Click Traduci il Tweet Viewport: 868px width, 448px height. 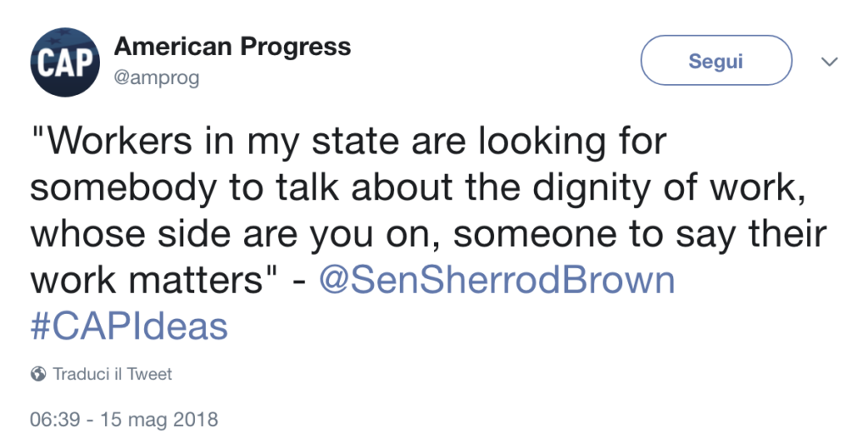(112, 374)
